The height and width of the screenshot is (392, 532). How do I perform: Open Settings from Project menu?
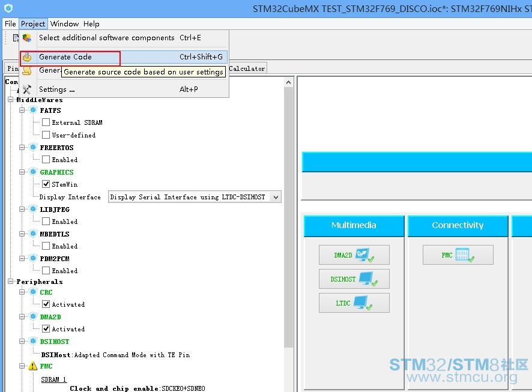coord(124,89)
